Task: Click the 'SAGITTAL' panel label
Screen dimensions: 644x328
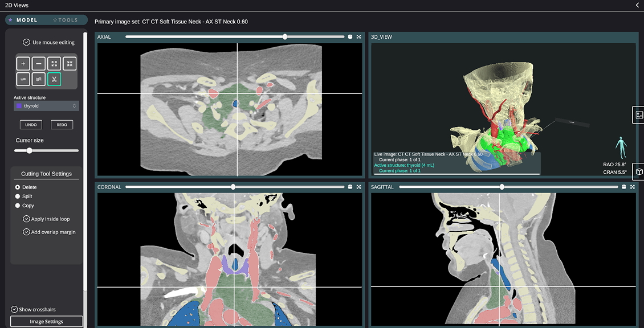Action: (x=382, y=187)
